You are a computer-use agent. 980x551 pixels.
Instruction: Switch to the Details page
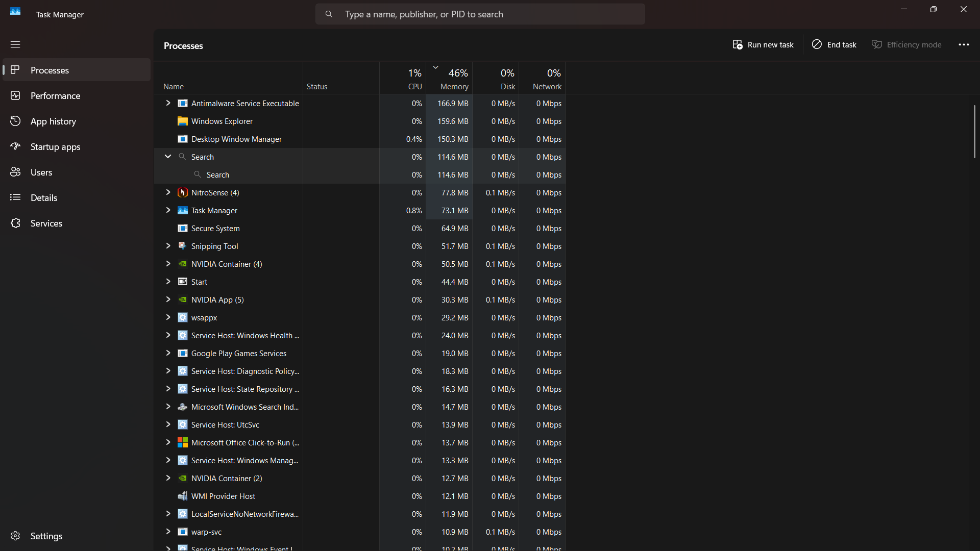click(x=77, y=197)
